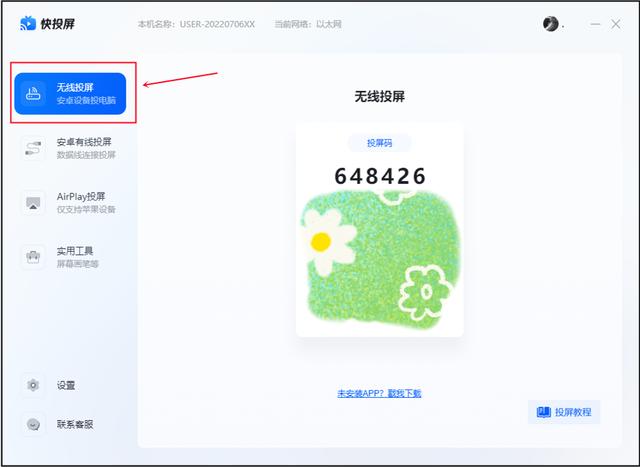The image size is (640, 467).
Task: Click the casting code 648426
Action: [380, 176]
